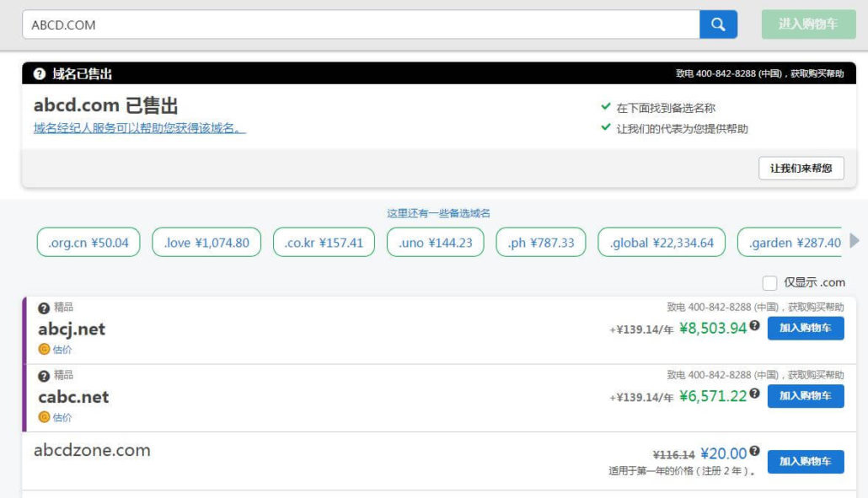
Task: Click the blue magnifier search button
Action: (718, 24)
